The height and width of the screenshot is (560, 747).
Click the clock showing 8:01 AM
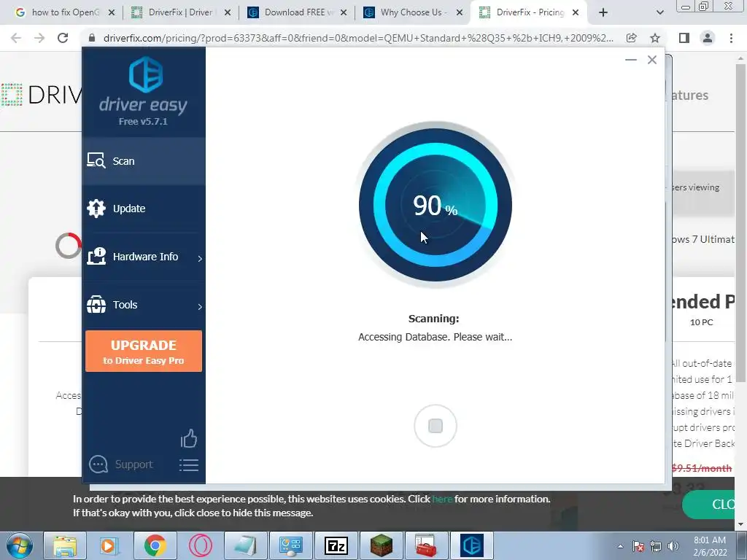pyautogui.click(x=710, y=546)
